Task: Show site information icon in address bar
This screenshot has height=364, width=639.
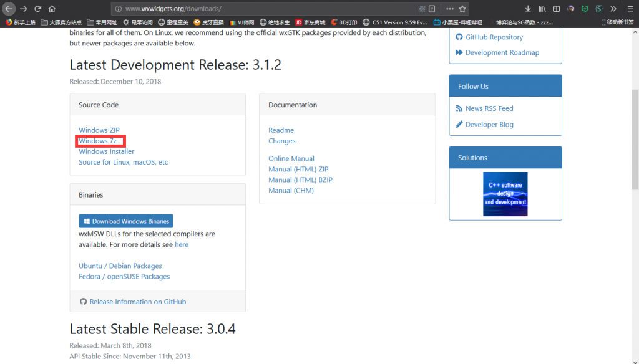Action: click(x=118, y=9)
